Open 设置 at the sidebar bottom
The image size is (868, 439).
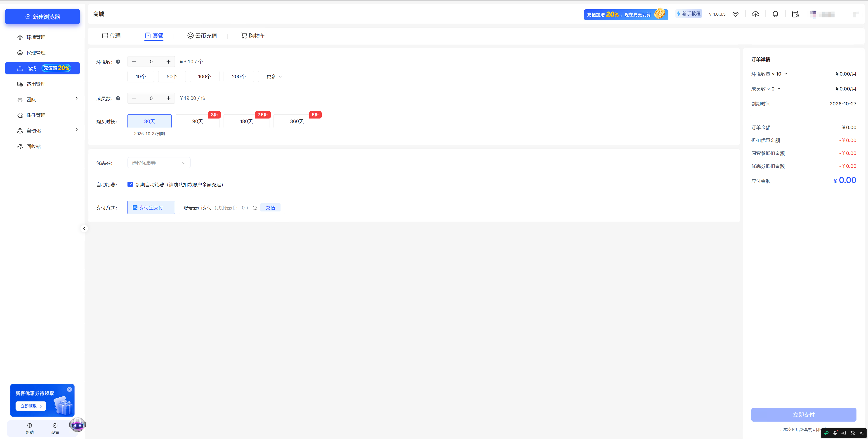click(x=55, y=429)
